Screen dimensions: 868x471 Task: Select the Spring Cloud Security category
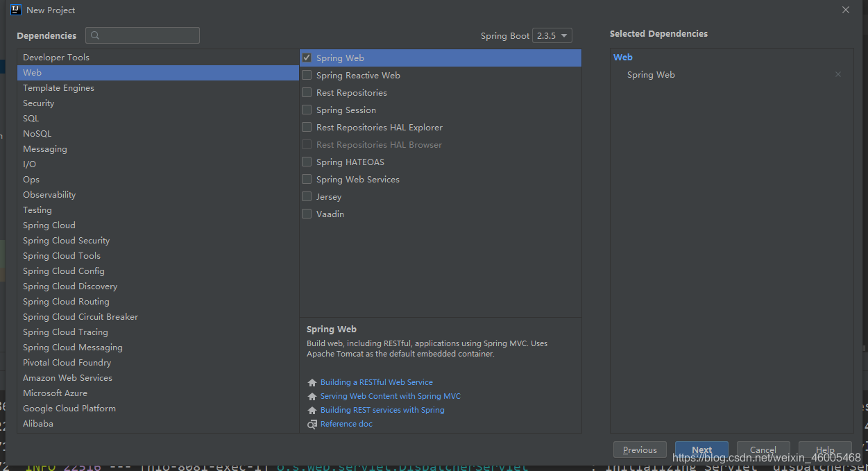[158, 241]
